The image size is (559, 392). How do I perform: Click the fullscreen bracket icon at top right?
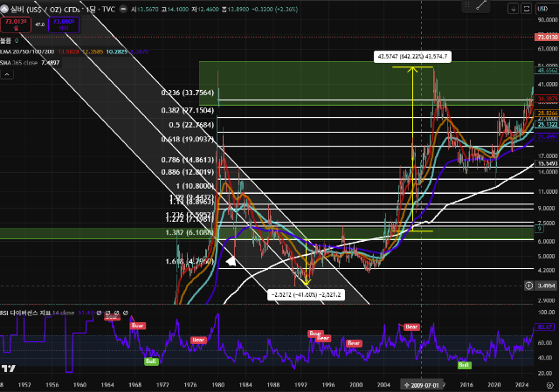tap(526, 9)
